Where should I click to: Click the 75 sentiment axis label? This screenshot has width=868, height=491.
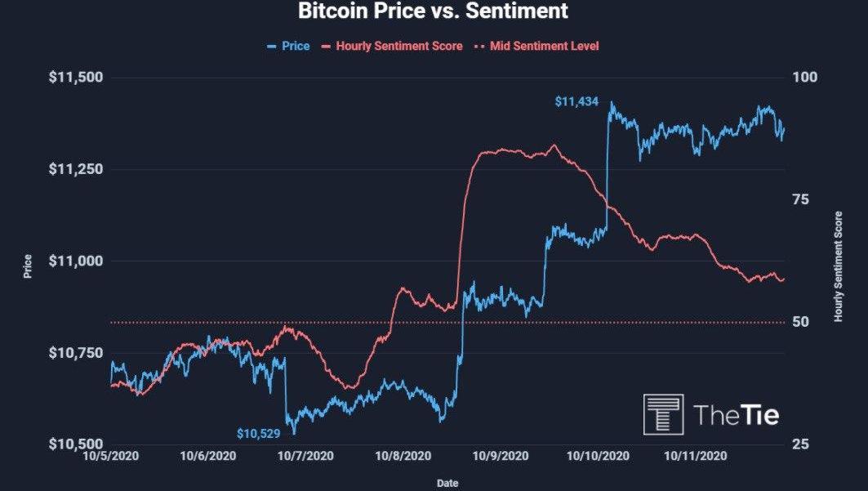(800, 199)
